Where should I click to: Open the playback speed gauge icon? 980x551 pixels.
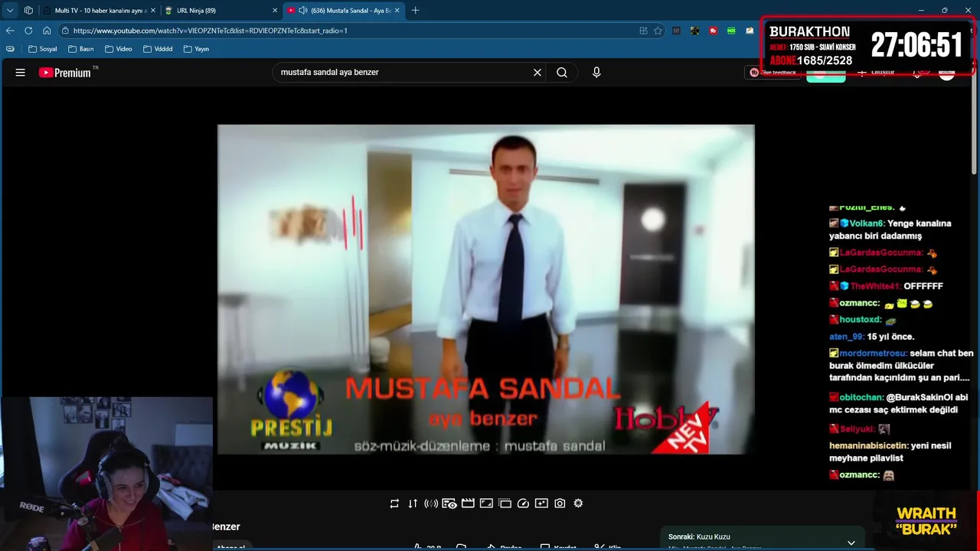523,504
